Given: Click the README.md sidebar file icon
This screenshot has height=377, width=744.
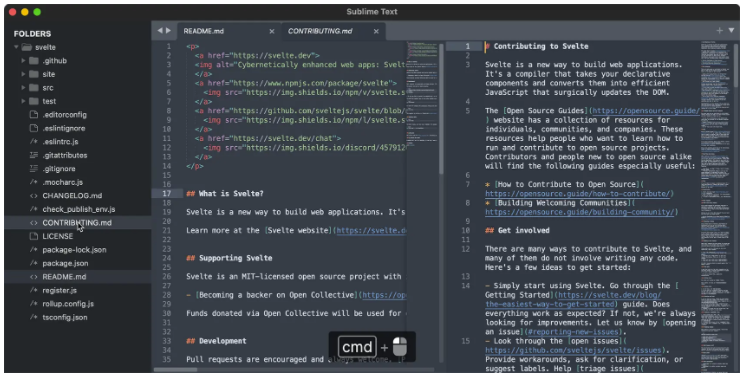Looking at the screenshot, I should tap(34, 277).
